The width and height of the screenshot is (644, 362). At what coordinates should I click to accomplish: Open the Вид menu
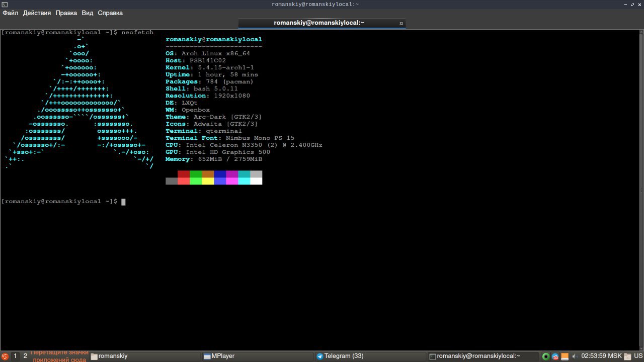(88, 13)
